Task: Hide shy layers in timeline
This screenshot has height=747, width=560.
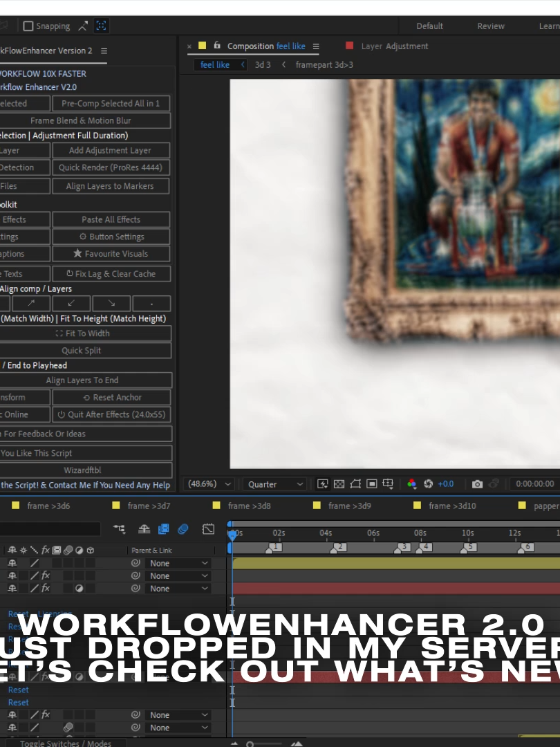Action: pos(144,529)
